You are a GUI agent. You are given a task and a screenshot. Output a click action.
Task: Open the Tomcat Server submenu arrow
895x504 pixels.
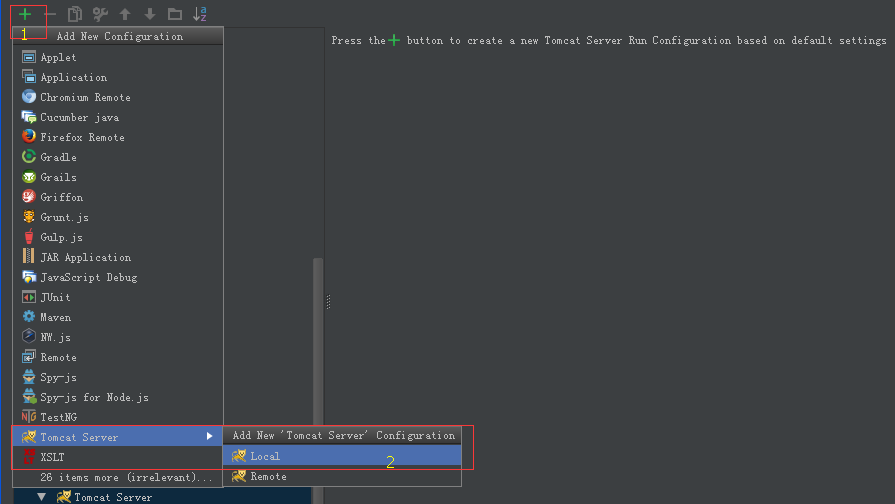point(209,437)
